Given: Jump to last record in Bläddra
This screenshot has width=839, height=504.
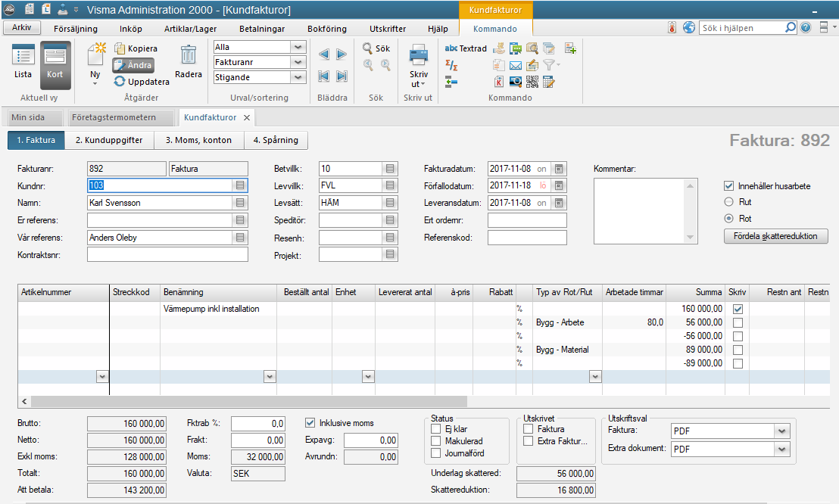Looking at the screenshot, I should 342,76.
